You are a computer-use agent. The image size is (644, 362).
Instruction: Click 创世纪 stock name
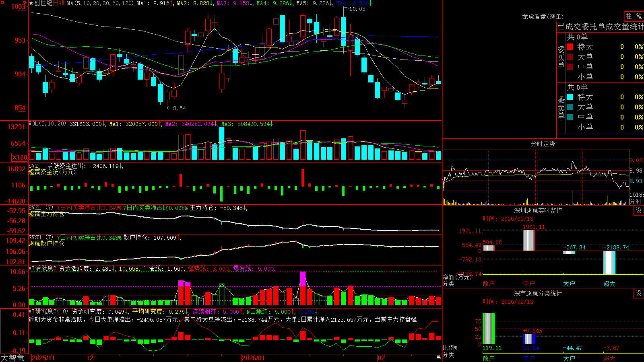pyautogui.click(x=43, y=3)
